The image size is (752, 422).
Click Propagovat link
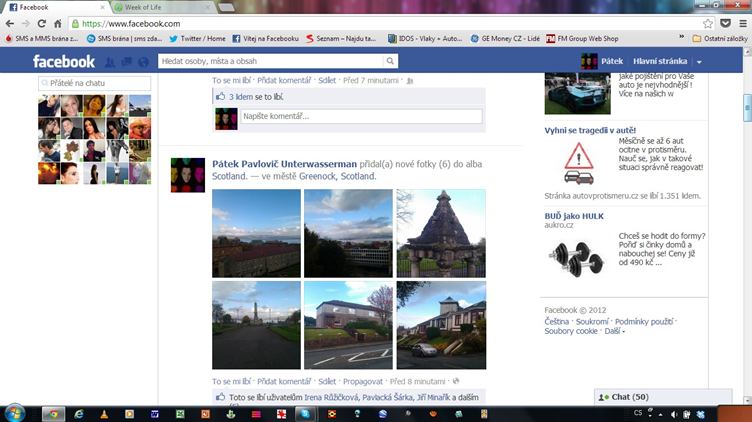click(363, 382)
